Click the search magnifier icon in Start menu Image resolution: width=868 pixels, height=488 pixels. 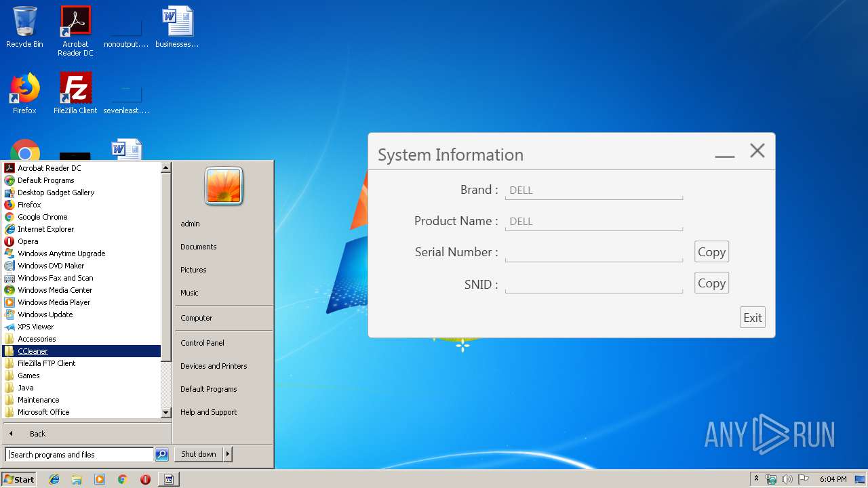(161, 455)
